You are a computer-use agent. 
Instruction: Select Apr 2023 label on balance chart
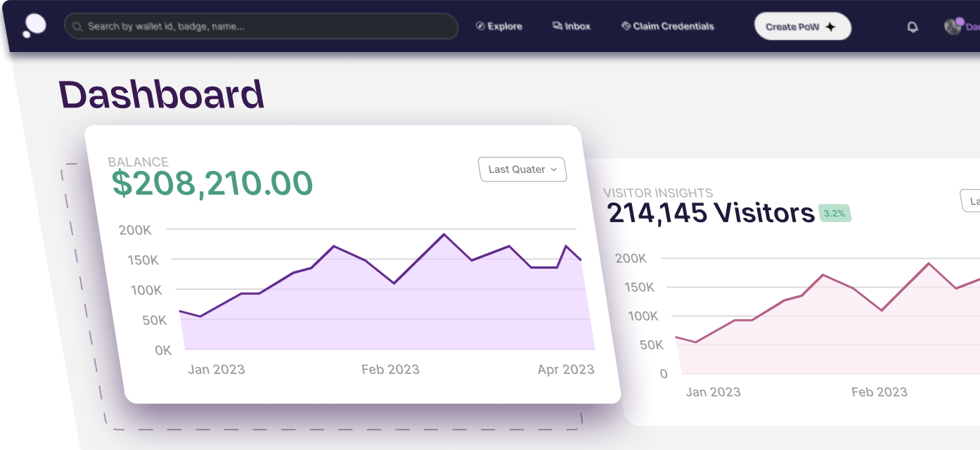tap(566, 369)
